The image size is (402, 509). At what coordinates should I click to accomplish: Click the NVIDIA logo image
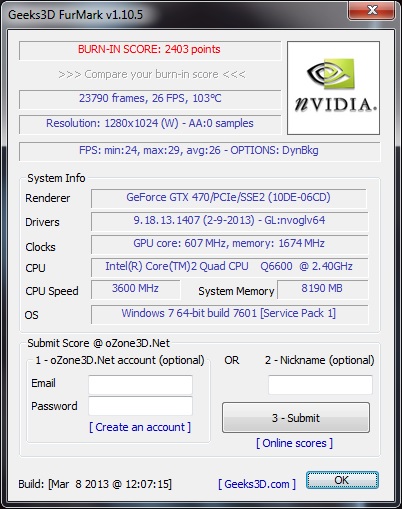[333, 88]
